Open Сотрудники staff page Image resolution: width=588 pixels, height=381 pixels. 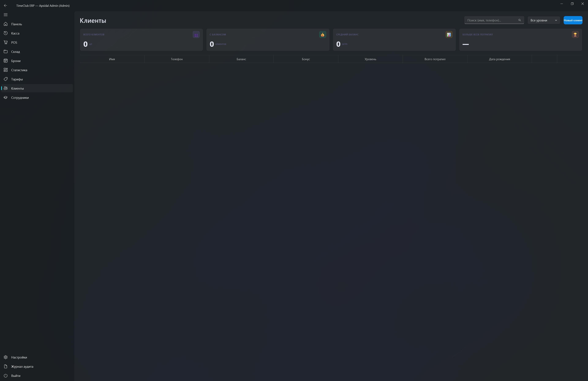point(37,98)
